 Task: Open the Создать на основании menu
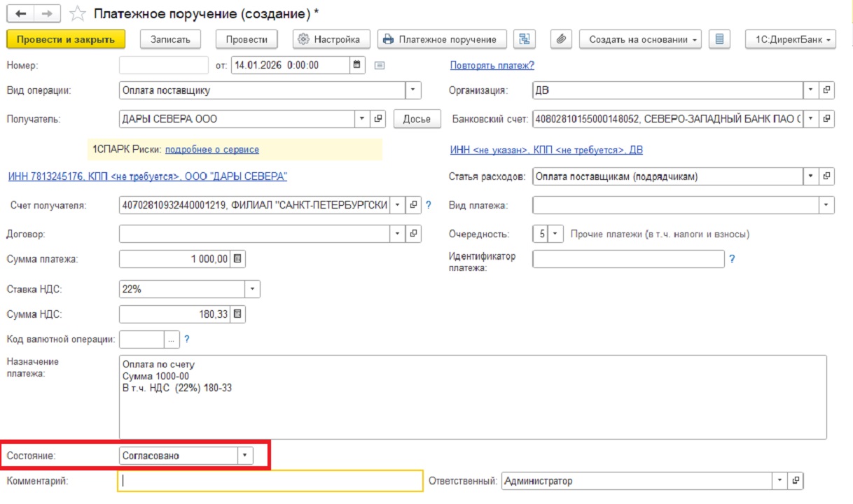pos(641,39)
